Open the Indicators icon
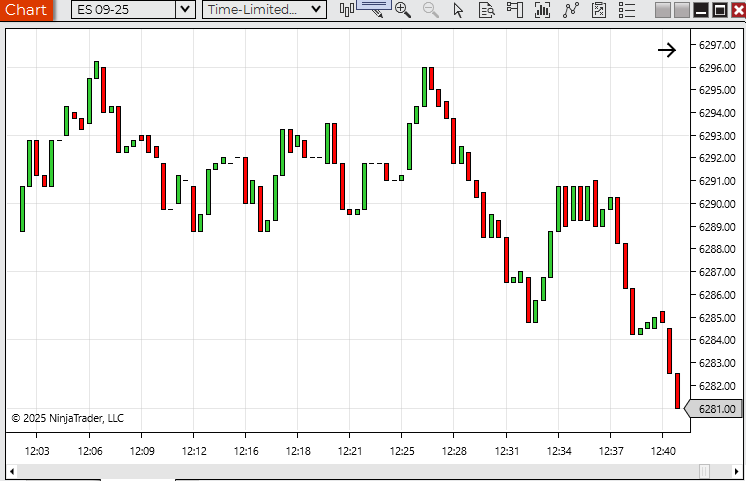746x481 pixels. (x=571, y=10)
